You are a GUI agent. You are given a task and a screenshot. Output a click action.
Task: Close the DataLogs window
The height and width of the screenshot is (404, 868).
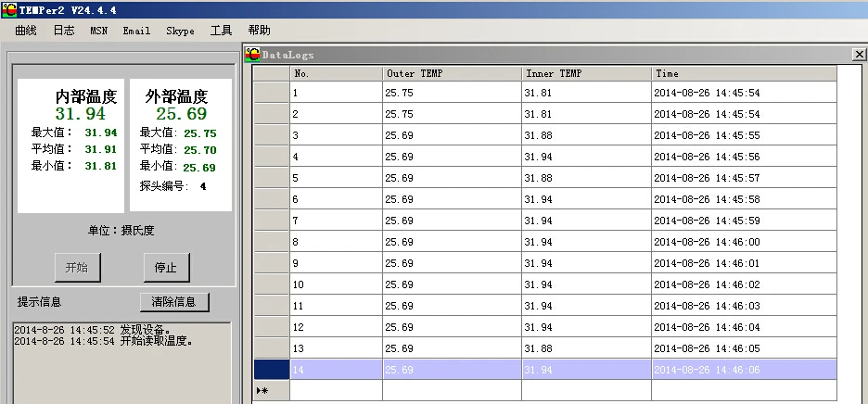(859, 55)
